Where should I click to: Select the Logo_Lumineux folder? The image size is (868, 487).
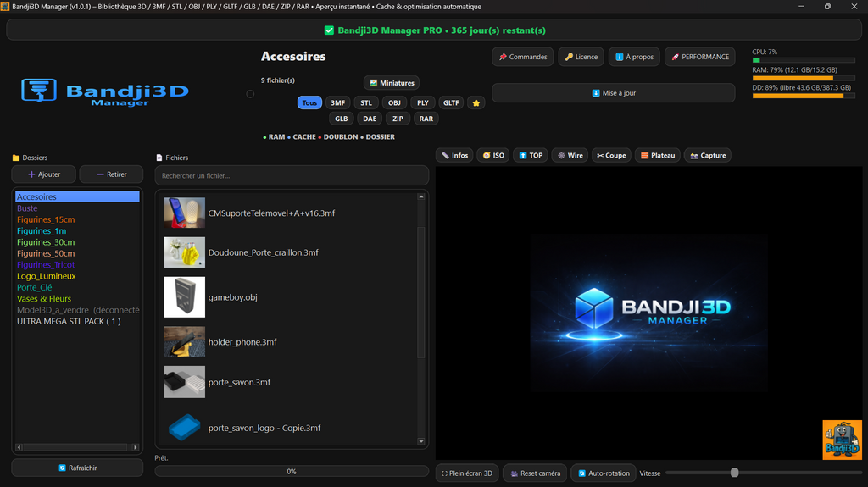pyautogui.click(x=77, y=276)
